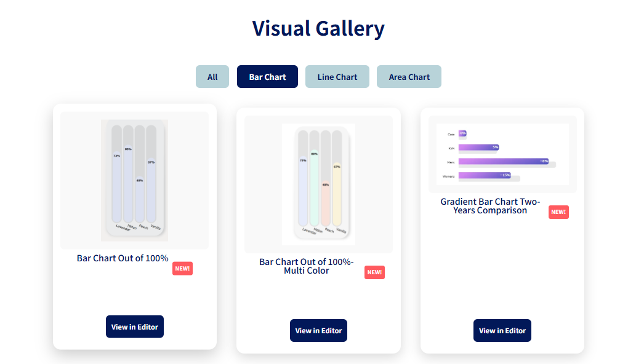Open single-color Bar Chart Out of 100% in editor
620x364 pixels.
tap(135, 326)
